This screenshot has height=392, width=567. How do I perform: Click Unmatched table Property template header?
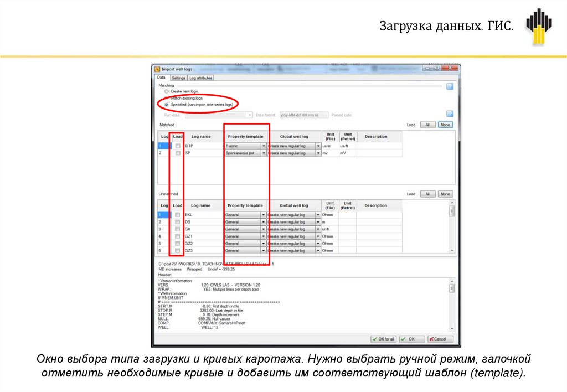tap(245, 205)
